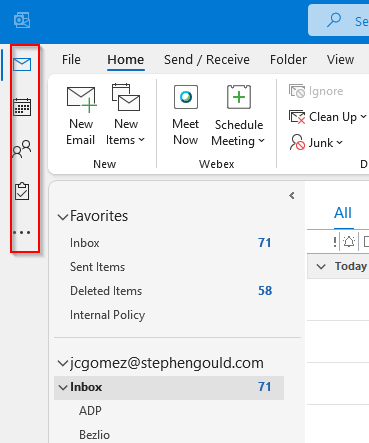
Task: Open the Junk dropdown menu
Action: 316,143
